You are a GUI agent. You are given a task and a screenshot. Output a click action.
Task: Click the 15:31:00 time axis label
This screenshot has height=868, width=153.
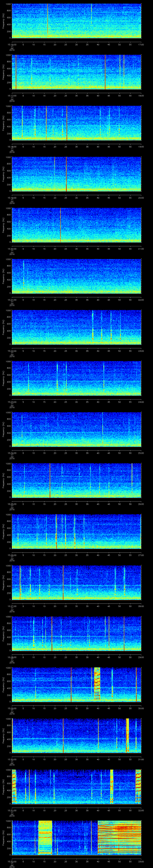tap(12, 811)
